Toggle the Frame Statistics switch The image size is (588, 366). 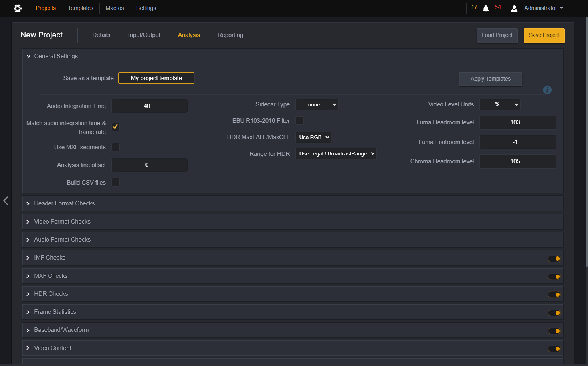[x=554, y=313]
